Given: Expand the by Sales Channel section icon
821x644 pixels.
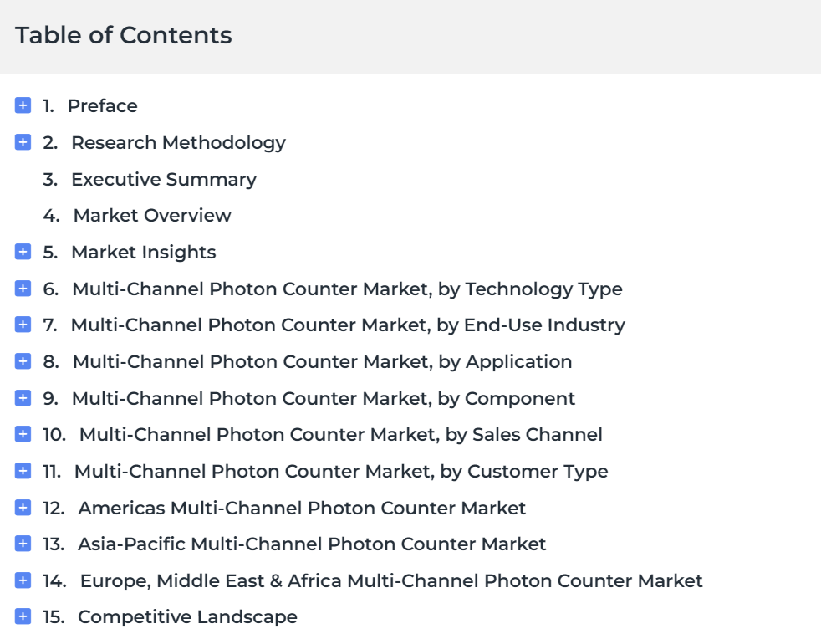Looking at the screenshot, I should (23, 434).
